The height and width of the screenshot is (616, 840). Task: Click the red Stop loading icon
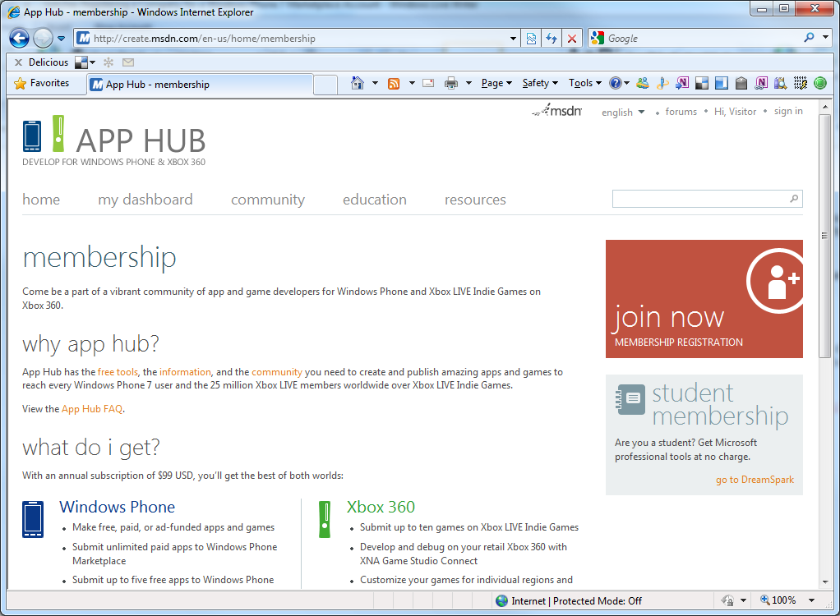click(x=571, y=39)
